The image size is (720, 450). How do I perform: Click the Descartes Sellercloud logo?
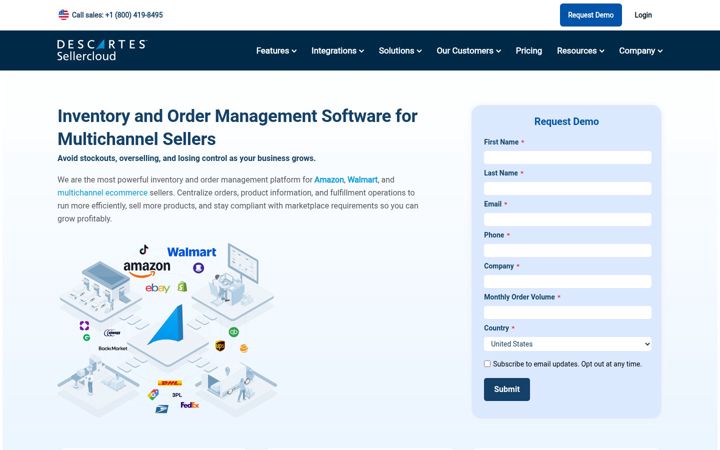click(x=101, y=50)
